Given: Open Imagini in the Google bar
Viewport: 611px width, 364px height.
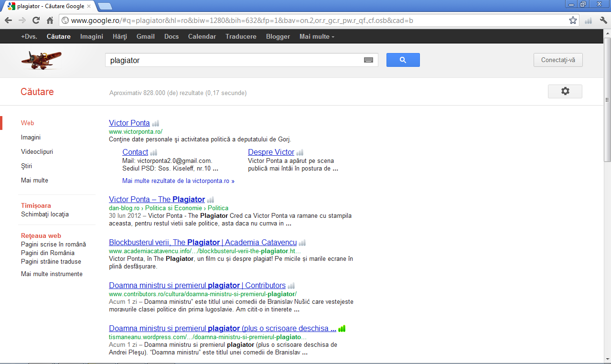Looking at the screenshot, I should [92, 36].
